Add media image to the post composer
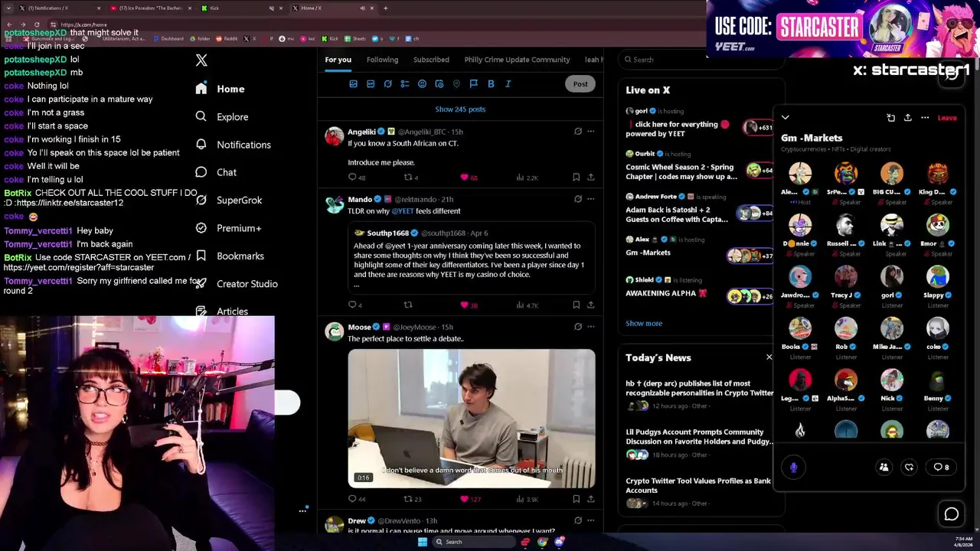This screenshot has width=980, height=551. pos(353,84)
